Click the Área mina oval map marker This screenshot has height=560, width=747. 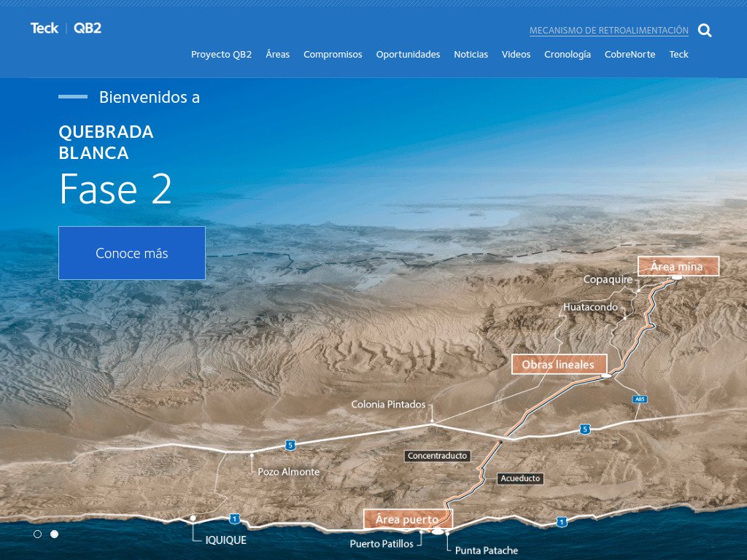(x=677, y=278)
